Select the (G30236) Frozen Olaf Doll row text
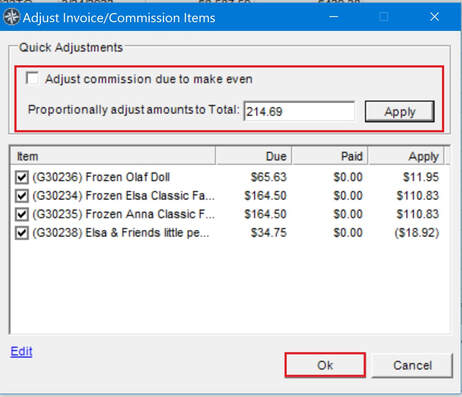This screenshot has width=462, height=397. 101,177
